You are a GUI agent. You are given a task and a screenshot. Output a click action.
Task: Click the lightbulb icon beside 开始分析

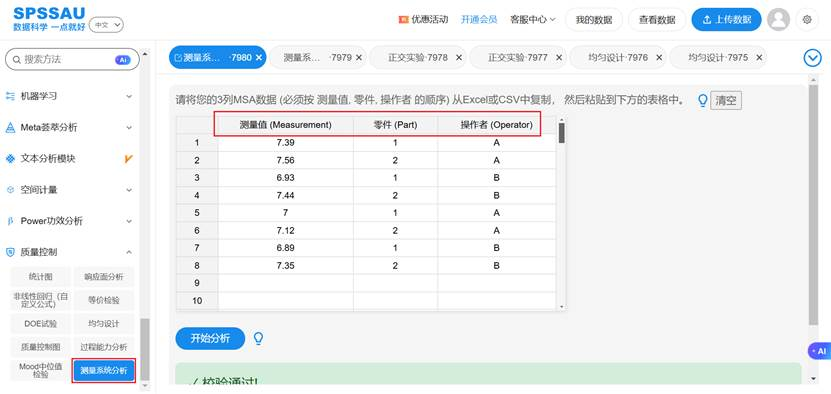258,338
